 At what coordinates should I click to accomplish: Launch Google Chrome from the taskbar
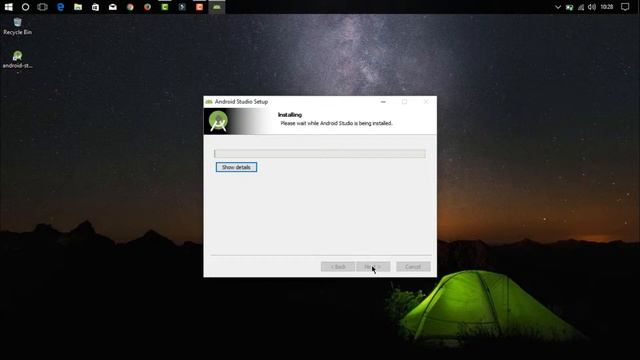click(x=130, y=7)
